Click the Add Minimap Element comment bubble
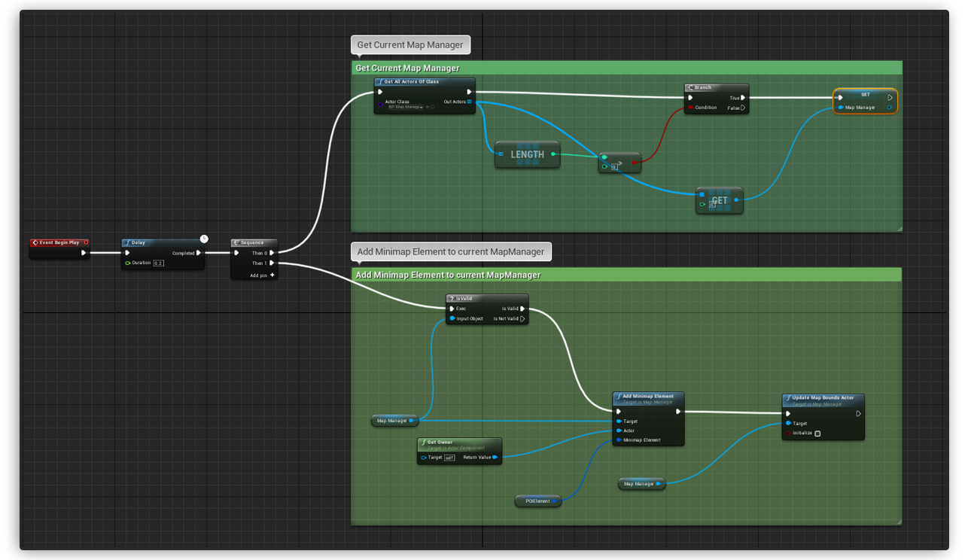 click(x=451, y=251)
